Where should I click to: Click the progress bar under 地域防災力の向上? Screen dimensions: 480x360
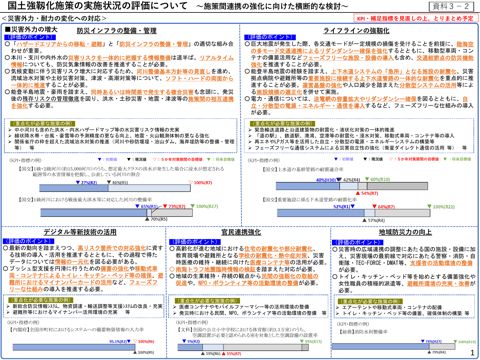pyautogui.click(x=394, y=347)
